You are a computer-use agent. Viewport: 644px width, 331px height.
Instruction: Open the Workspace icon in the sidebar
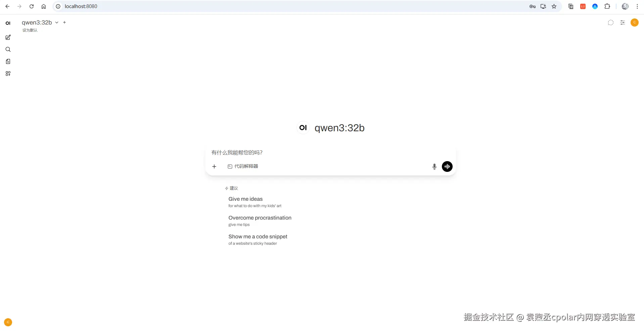[x=8, y=74]
